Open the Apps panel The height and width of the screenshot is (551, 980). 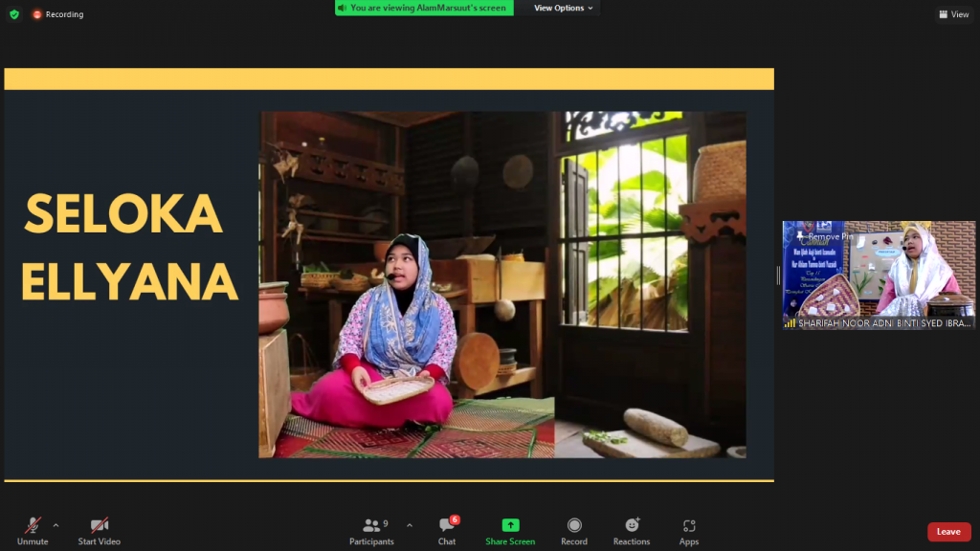click(x=688, y=530)
